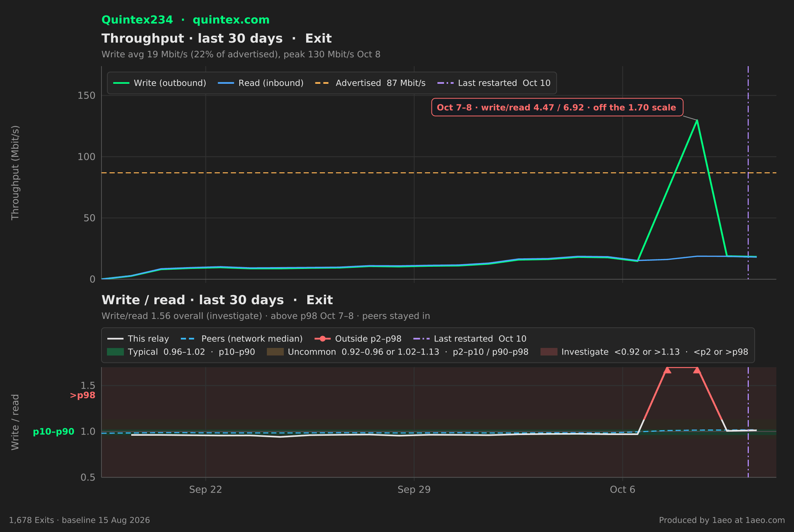The image size is (794, 532).
Task: Click the green Typical 0.96–1.02 swatch
Action: tap(115, 352)
